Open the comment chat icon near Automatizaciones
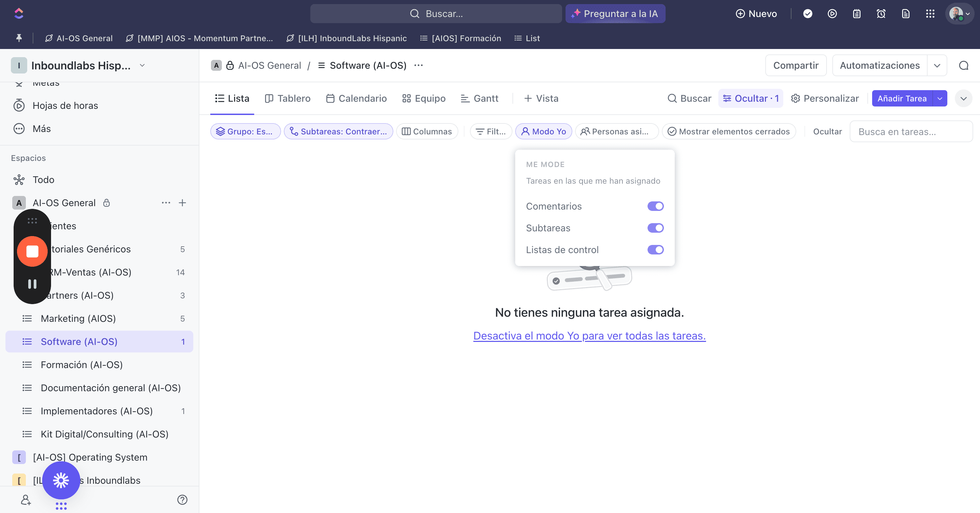Image resolution: width=980 pixels, height=513 pixels. [964, 65]
